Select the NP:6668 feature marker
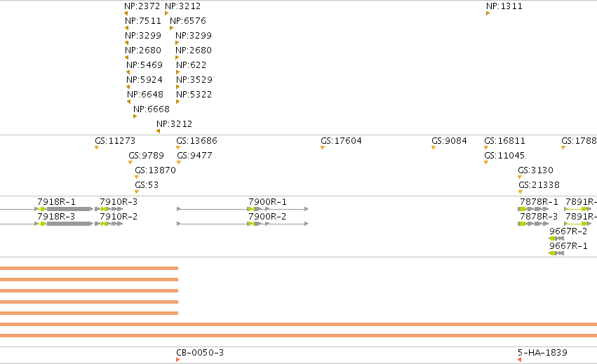The image size is (597, 364). pos(135,116)
